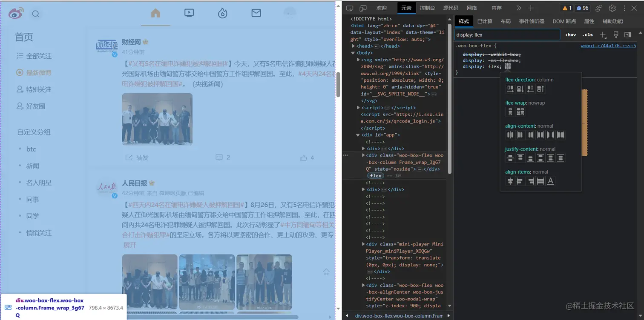Open the DevTools feedback icon
Image resolution: width=644 pixels, height=320 pixels.
pos(599,8)
